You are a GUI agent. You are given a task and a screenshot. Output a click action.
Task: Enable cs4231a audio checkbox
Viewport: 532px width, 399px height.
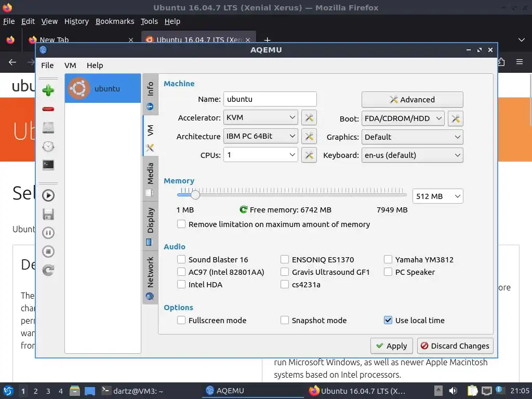[285, 284]
